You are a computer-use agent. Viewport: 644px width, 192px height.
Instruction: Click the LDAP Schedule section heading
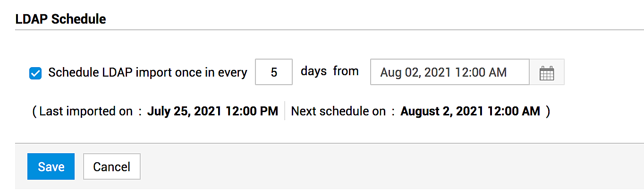(x=60, y=19)
